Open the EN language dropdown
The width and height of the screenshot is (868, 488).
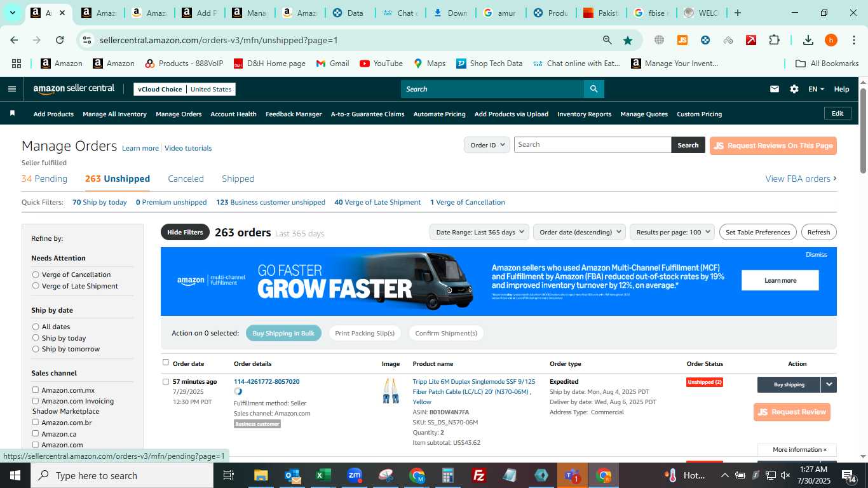point(816,89)
